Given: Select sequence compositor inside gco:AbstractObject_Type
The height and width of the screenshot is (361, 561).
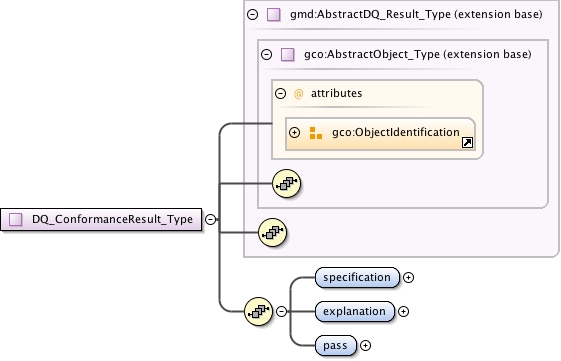Looking at the screenshot, I should (x=286, y=184).
